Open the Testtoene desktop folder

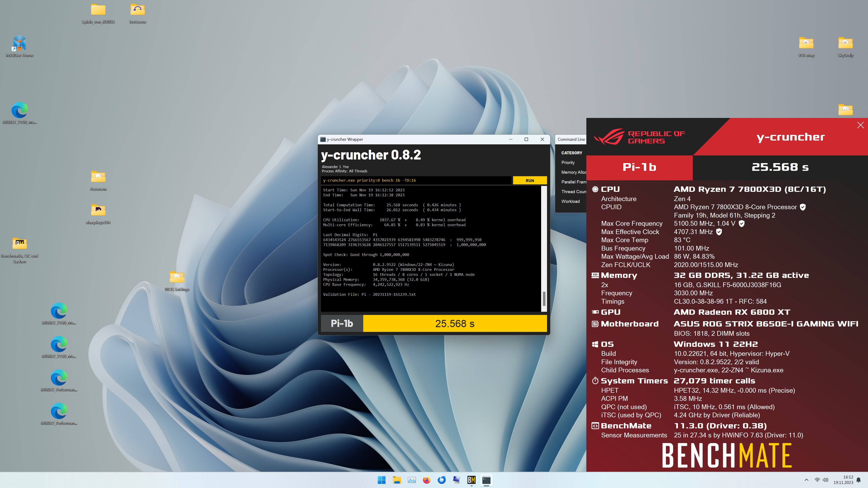(x=137, y=14)
